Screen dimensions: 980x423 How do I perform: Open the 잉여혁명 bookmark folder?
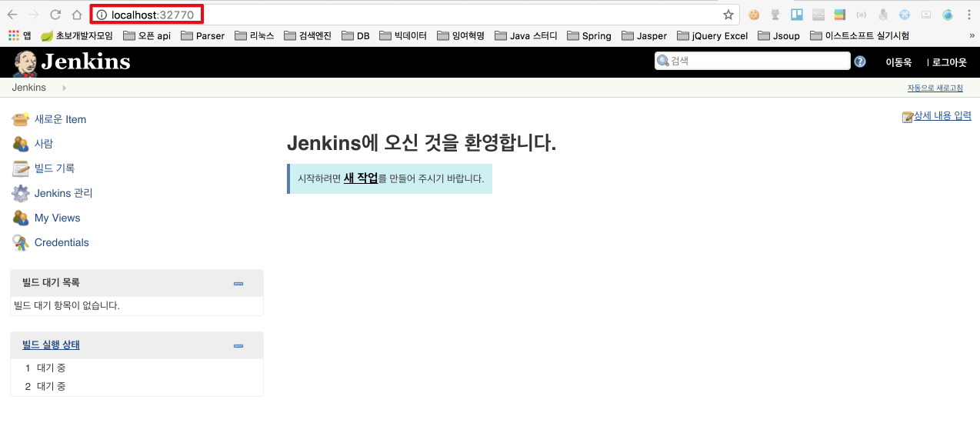pyautogui.click(x=461, y=35)
